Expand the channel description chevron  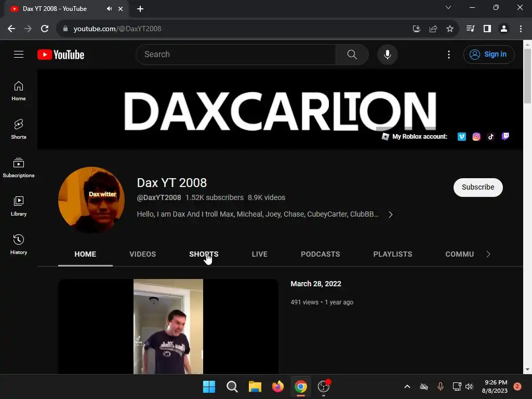click(x=391, y=215)
